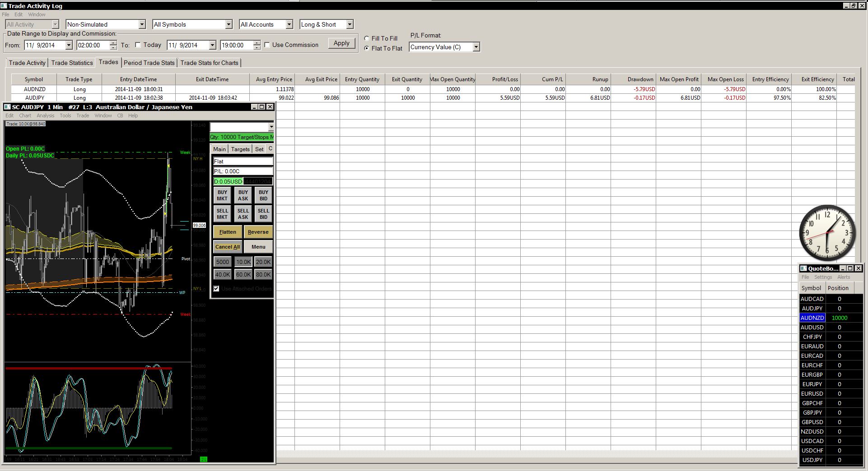Click the To time field showing 19:00:00

coord(236,45)
